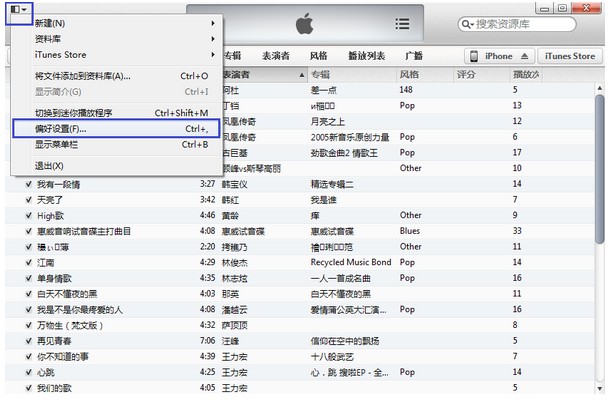Image resolution: width=610 pixels, height=400 pixels.
Task: Sort by the 评分 column header
Action: coord(481,75)
